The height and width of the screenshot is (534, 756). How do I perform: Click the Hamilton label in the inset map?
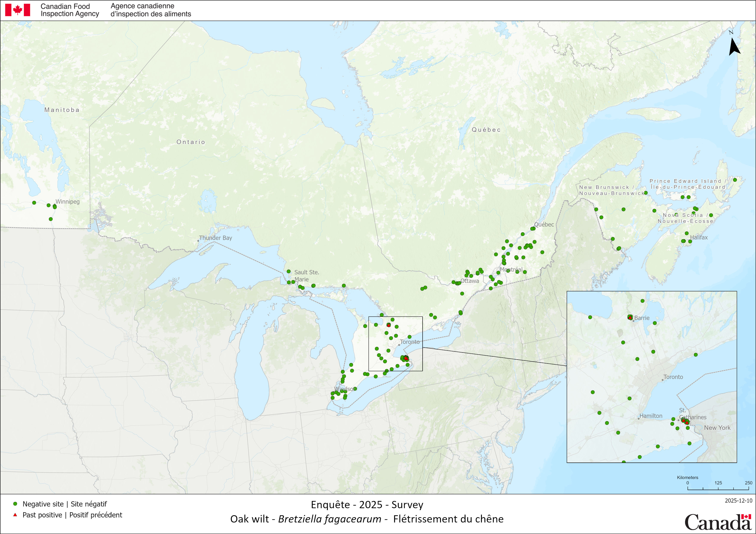pyautogui.click(x=651, y=416)
